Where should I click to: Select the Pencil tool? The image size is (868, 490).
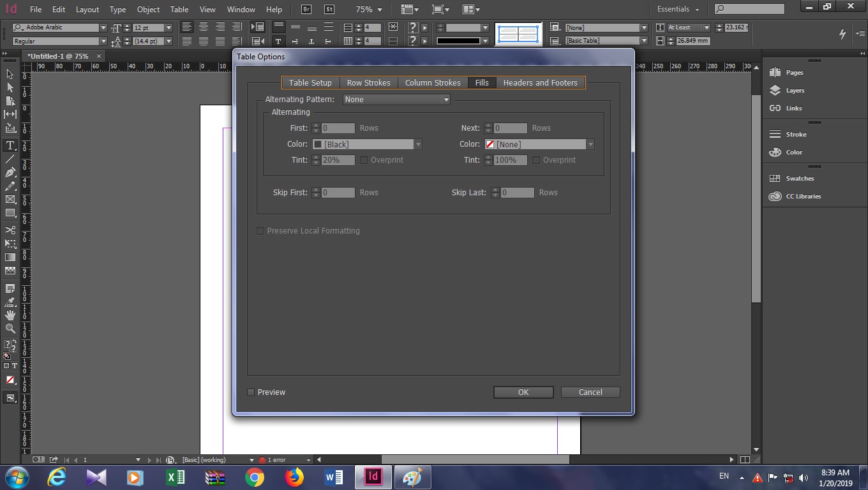10,186
